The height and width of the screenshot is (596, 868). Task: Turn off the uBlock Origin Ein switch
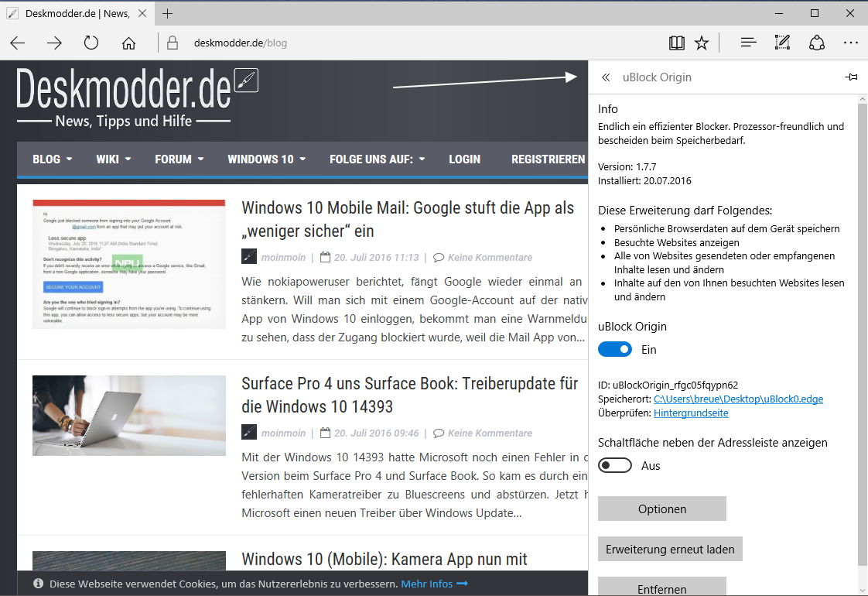(x=614, y=350)
